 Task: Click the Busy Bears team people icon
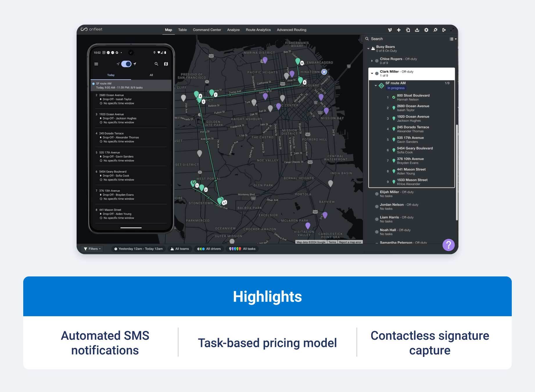click(x=373, y=48)
